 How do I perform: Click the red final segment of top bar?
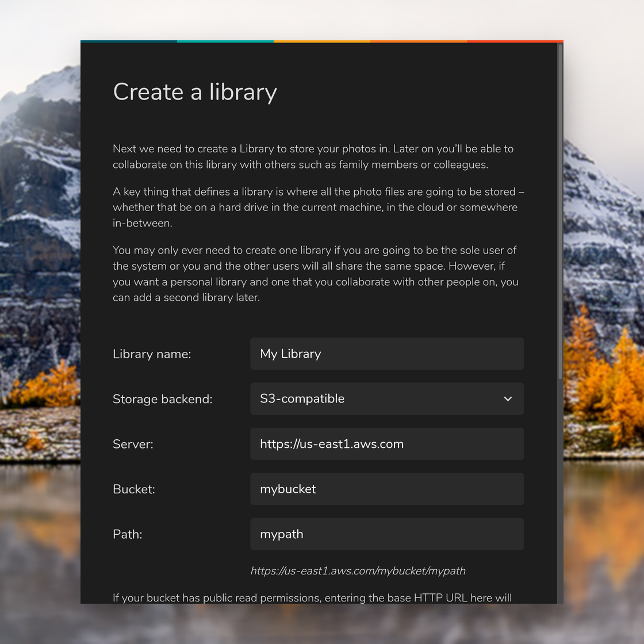pyautogui.click(x=514, y=41)
